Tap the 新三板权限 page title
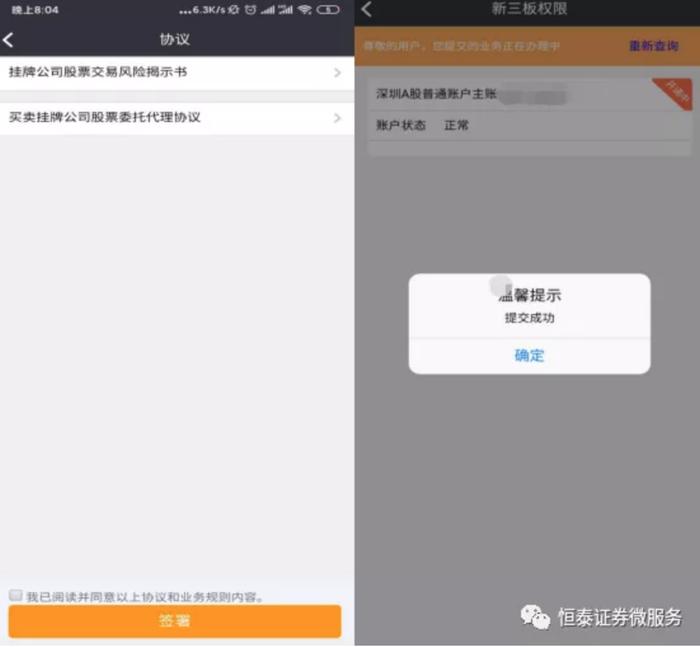700x647 pixels. coord(529,8)
